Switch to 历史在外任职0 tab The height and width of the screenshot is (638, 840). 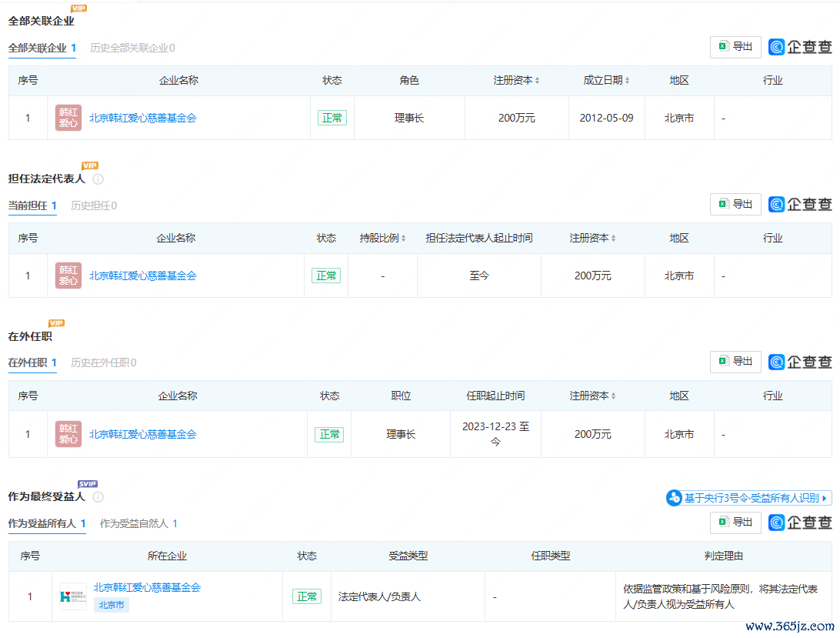(103, 363)
